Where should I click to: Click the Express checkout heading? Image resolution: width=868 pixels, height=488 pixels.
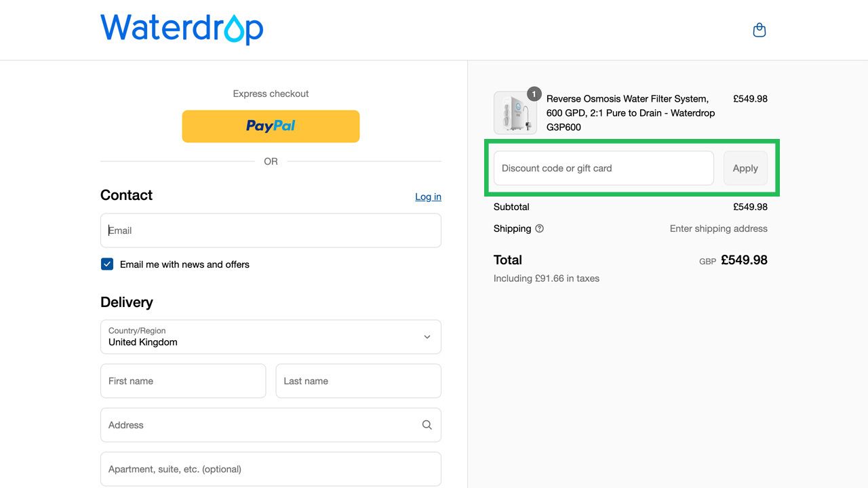[271, 94]
